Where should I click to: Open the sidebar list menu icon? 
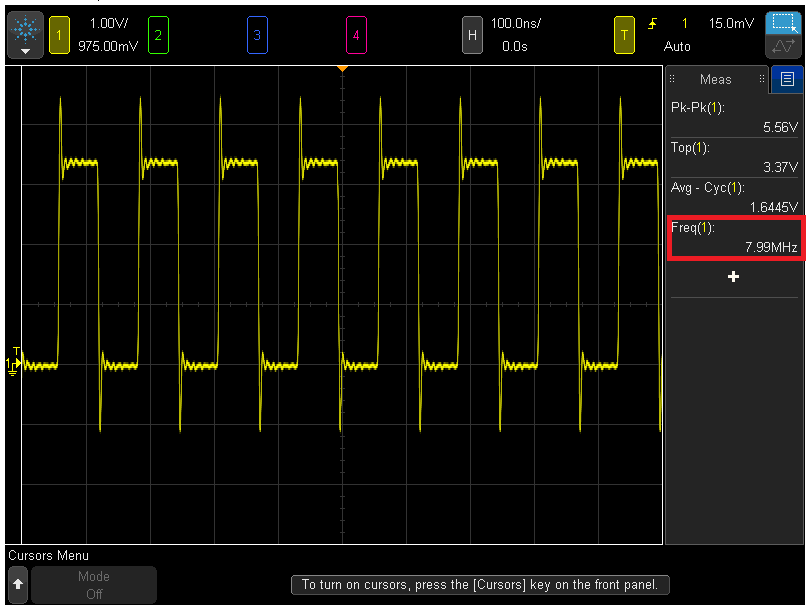pyautogui.click(x=787, y=79)
